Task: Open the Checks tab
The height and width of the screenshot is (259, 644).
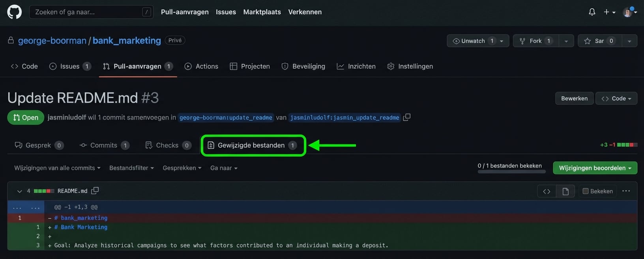Action: (168, 145)
